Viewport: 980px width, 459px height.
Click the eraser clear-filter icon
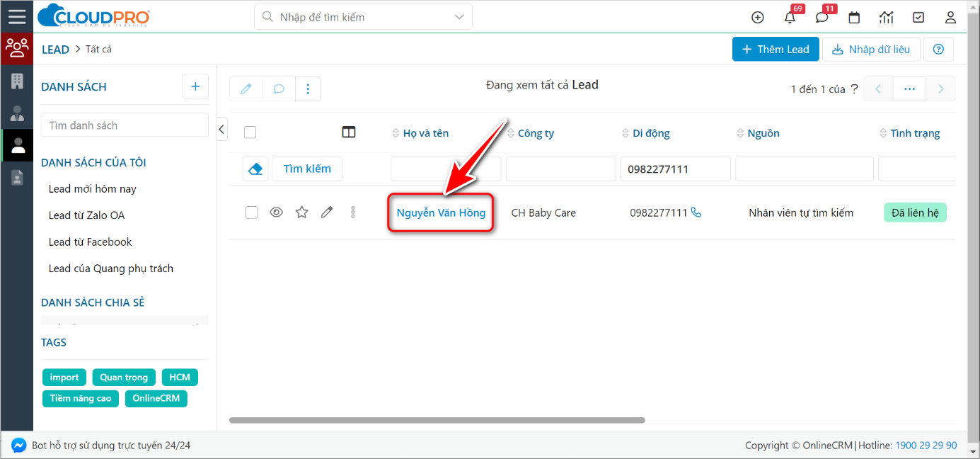click(x=255, y=169)
